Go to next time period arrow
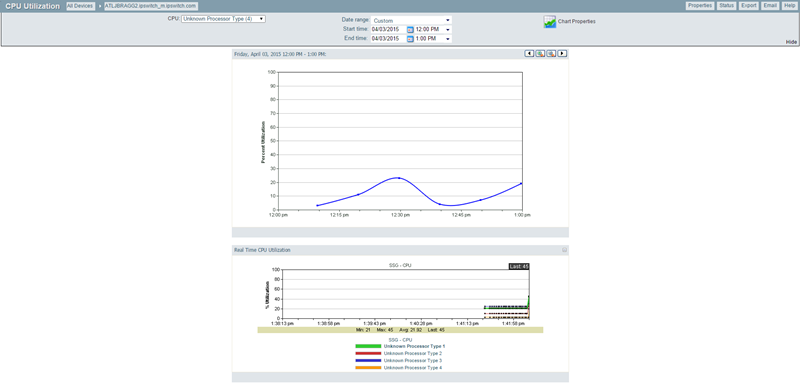 pos(562,54)
